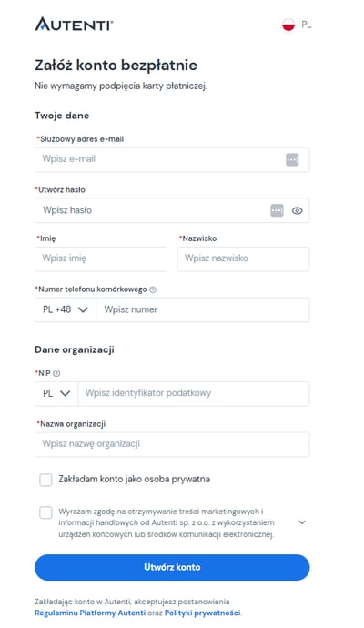364x628 pixels.
Task: Open password manager icon in e-mail field
Action: (292, 160)
